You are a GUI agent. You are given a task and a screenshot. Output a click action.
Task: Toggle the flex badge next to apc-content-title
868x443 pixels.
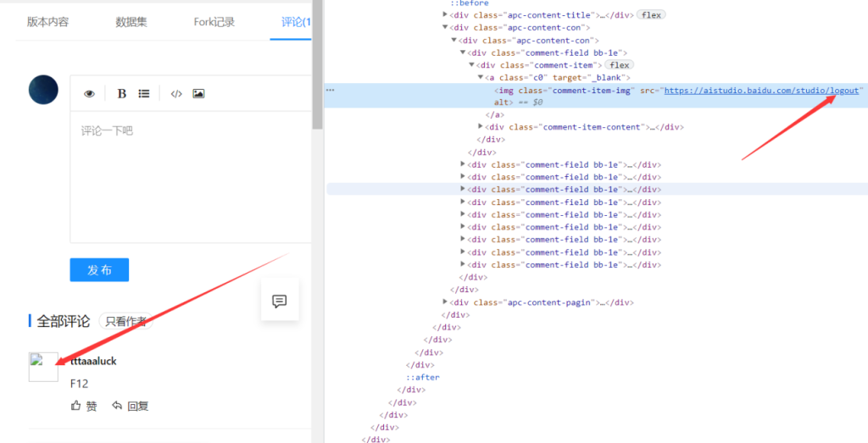pyautogui.click(x=650, y=15)
